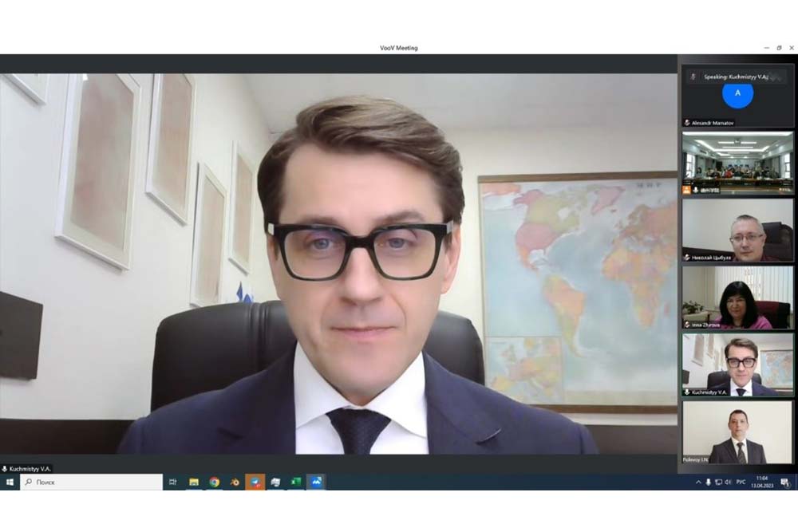Viewport: 798px width, 532px height.
Task: Switch to VooV Meeting taskbar icon
Action: (x=316, y=482)
